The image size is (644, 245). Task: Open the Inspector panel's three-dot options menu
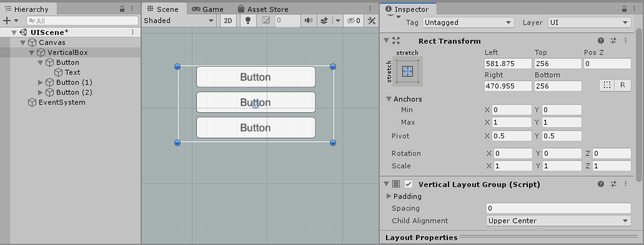pyautogui.click(x=635, y=9)
